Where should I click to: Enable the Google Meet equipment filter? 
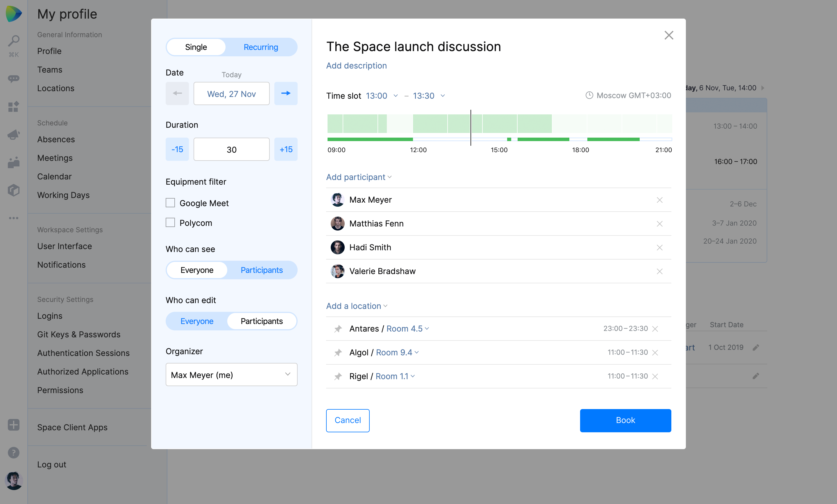pyautogui.click(x=170, y=203)
